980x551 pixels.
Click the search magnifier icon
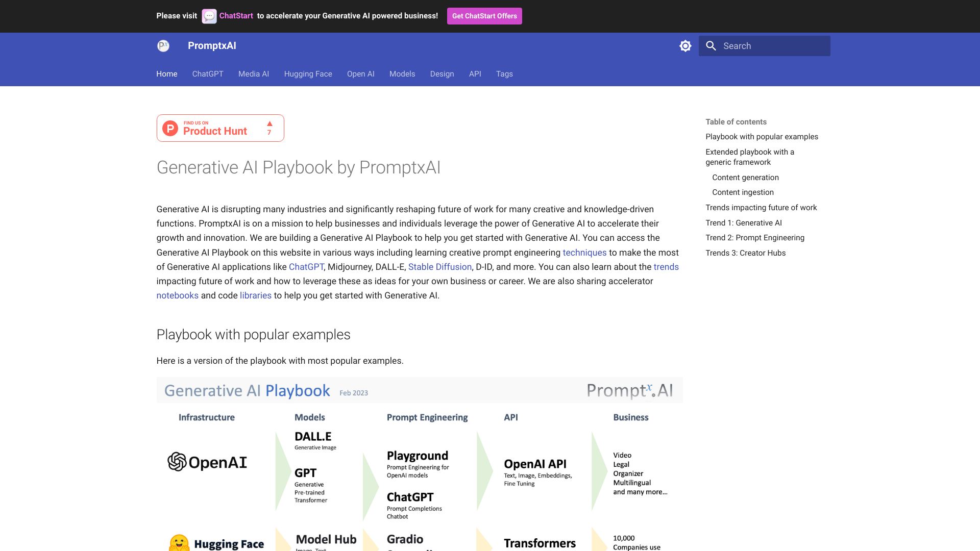click(711, 45)
